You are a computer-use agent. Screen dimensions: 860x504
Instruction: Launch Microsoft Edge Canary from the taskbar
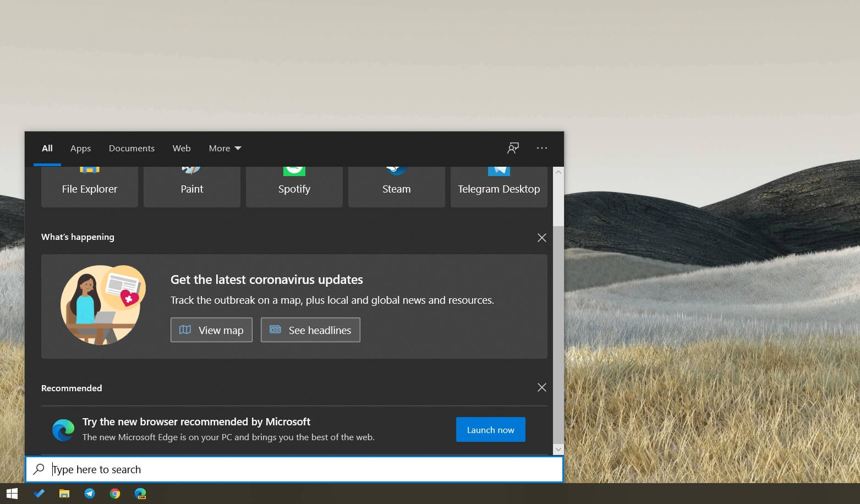pos(140,493)
